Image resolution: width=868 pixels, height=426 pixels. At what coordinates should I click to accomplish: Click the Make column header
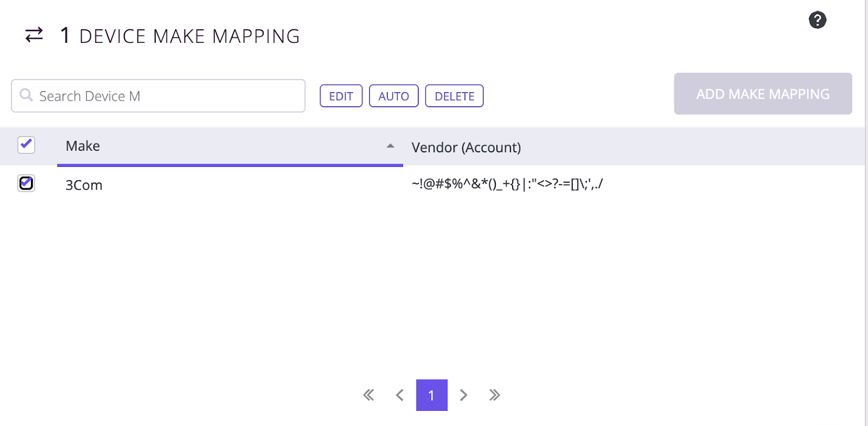(230, 146)
